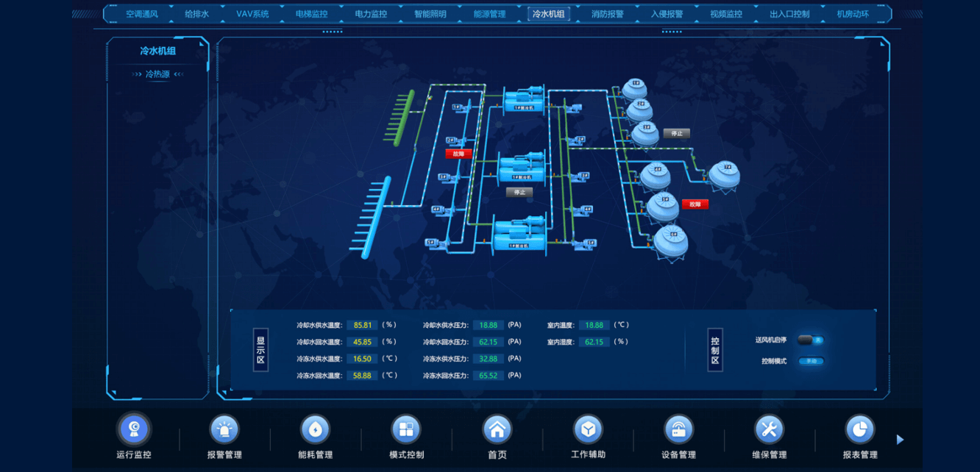The height and width of the screenshot is (472, 980).
Task: Select cooling tower 7# in the diagram
Action: [x=724, y=176]
